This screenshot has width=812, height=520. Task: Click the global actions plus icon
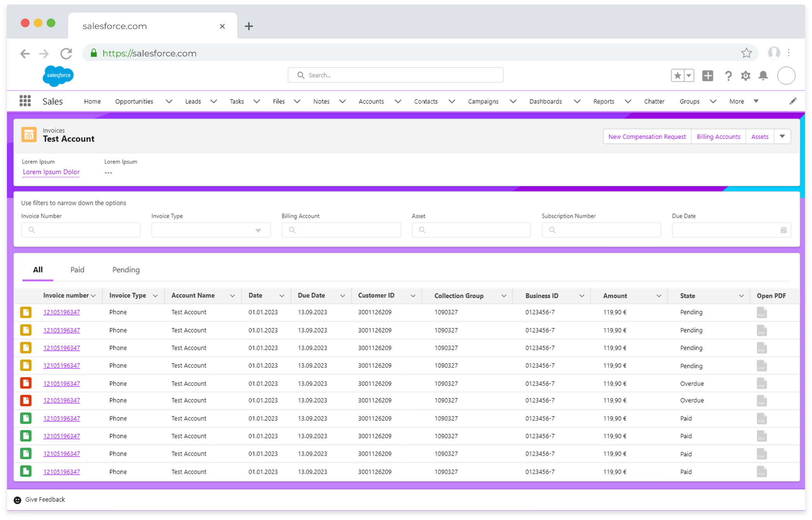pos(708,75)
